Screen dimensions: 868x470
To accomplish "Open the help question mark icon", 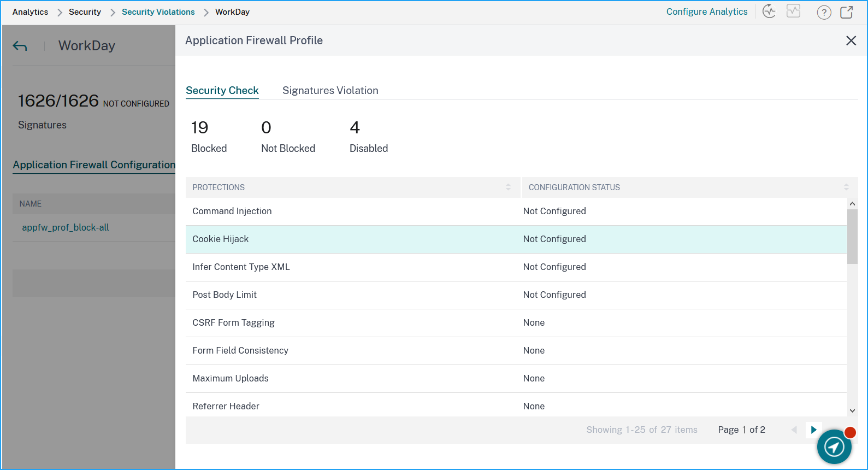I will [824, 12].
